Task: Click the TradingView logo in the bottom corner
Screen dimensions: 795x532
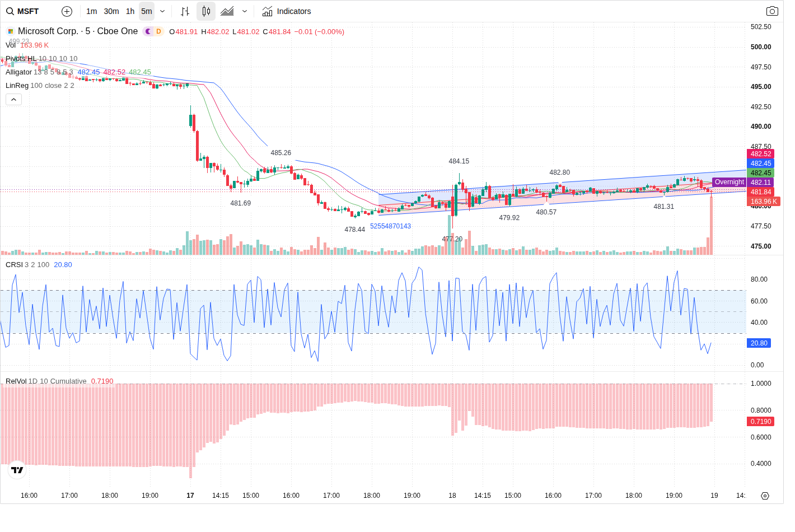Action: (17, 470)
